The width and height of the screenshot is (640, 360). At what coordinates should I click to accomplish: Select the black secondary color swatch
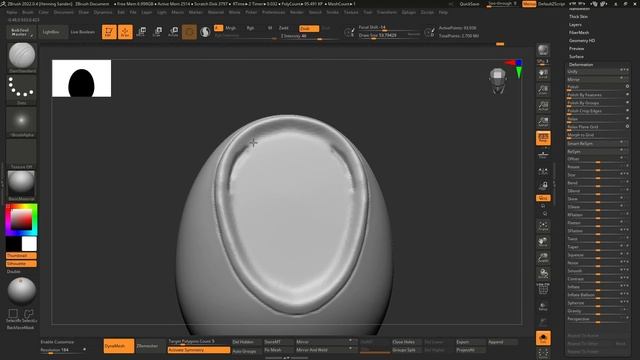pyautogui.click(x=13, y=244)
